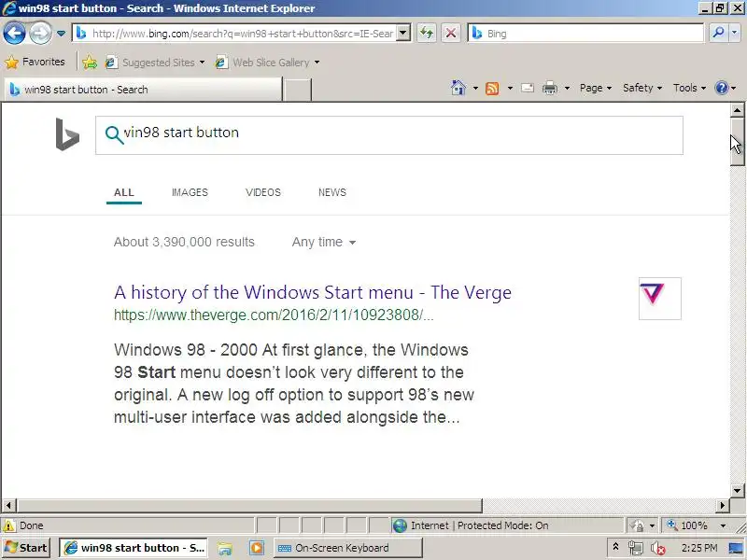Screen dimensions: 747x560
Task: Click the status bar warning icon
Action: pyautogui.click(x=9, y=525)
